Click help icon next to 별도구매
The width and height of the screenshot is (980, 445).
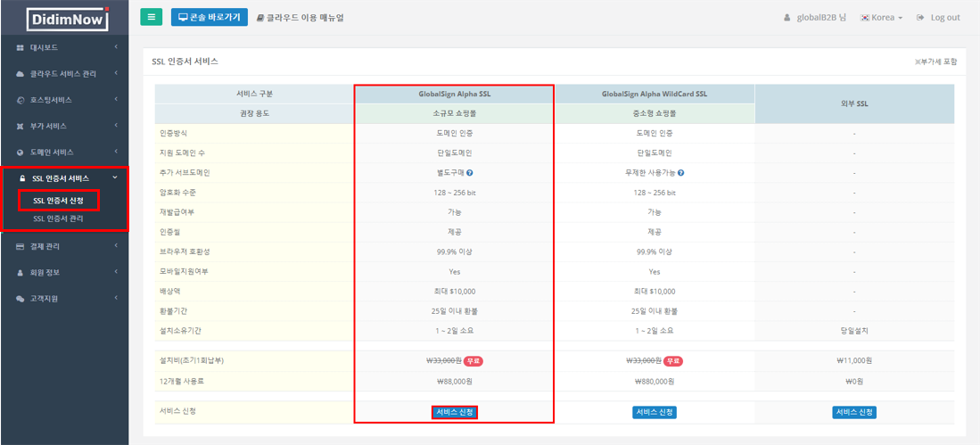[469, 172]
